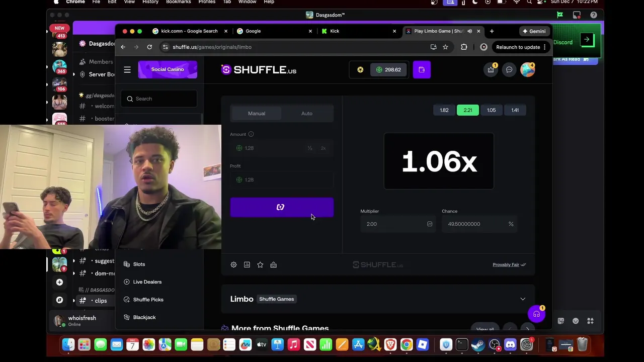Open the History menu in the menu bar
The height and width of the screenshot is (362, 644).
[x=150, y=2]
